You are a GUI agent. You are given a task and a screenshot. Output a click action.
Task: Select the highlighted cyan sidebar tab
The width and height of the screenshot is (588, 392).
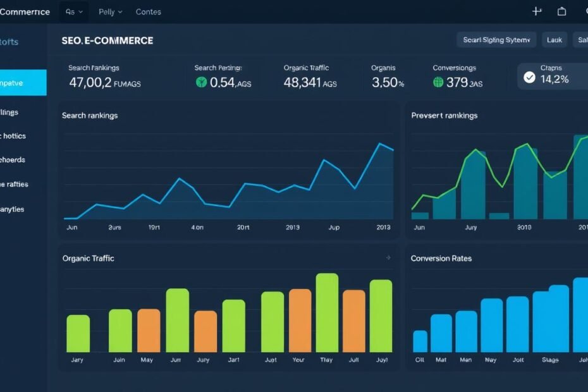(23, 83)
